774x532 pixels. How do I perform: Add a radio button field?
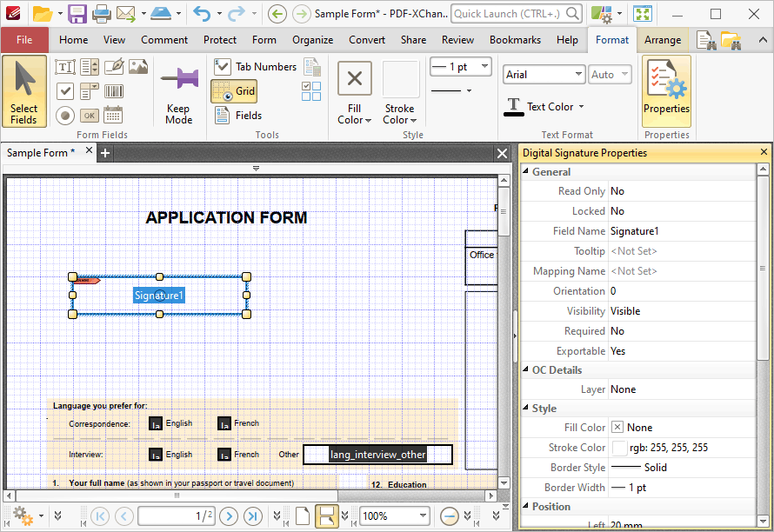pos(65,116)
